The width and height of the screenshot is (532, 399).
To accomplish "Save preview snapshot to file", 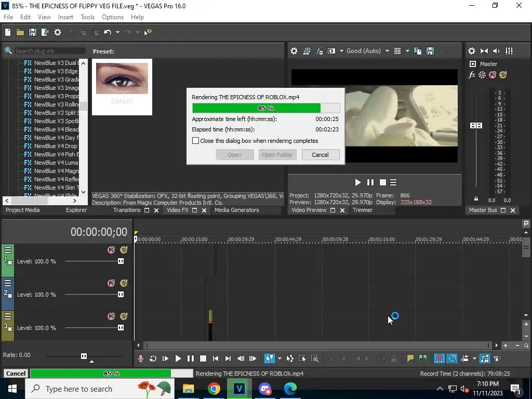I will tap(430, 51).
